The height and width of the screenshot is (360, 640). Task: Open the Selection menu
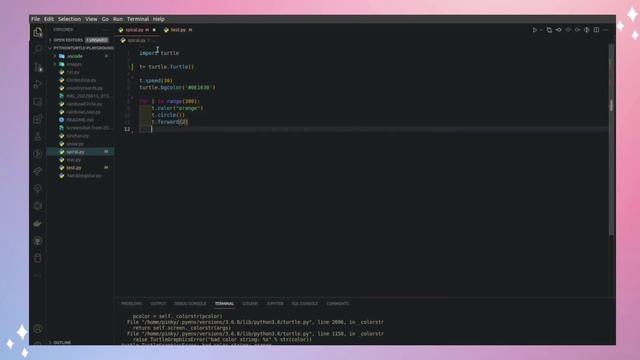[x=69, y=19]
